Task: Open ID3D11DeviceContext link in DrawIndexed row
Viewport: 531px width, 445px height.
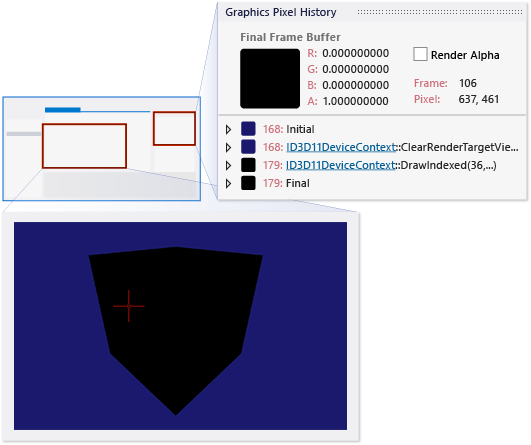Action: 341,165
